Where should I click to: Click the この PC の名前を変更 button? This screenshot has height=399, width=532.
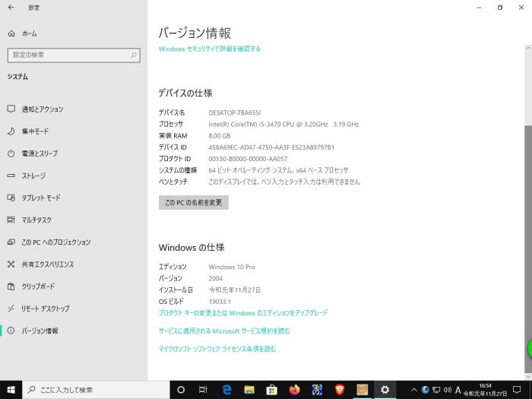tap(193, 202)
